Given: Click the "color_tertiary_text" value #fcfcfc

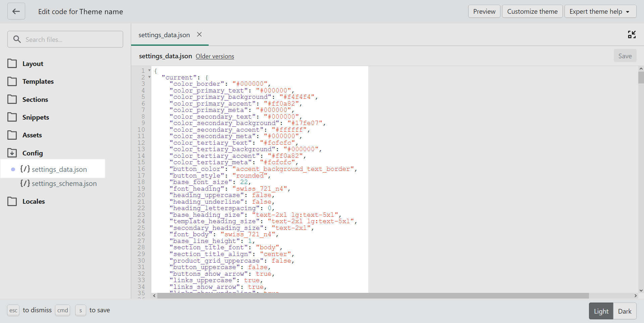Looking at the screenshot, I should 277,143.
